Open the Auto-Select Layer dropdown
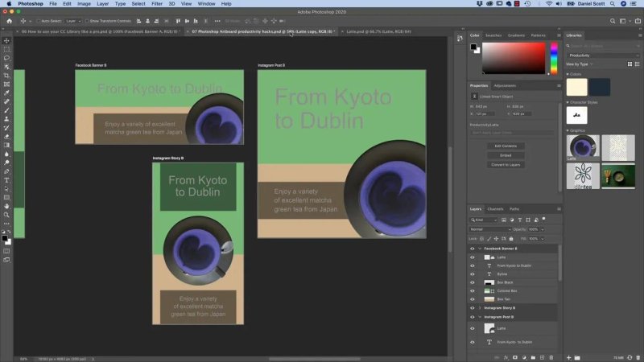644x362 pixels. point(73,21)
